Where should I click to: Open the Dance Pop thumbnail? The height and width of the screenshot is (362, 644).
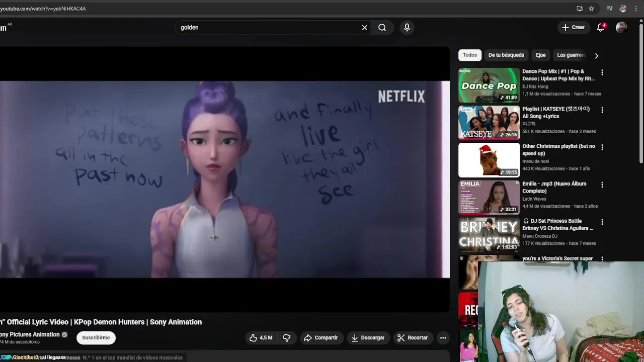click(x=489, y=85)
